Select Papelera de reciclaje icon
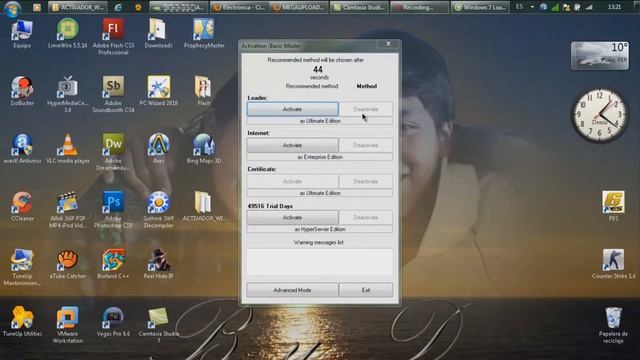 pos(613,324)
